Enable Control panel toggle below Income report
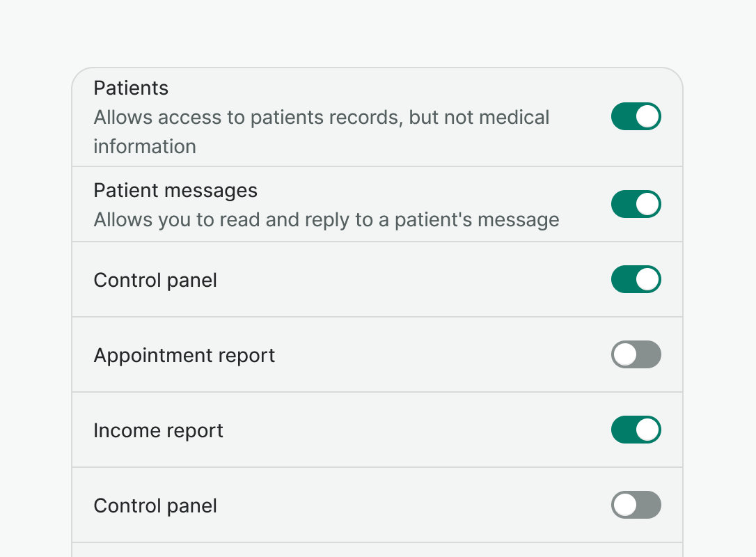This screenshot has width=756, height=557. [x=636, y=505]
